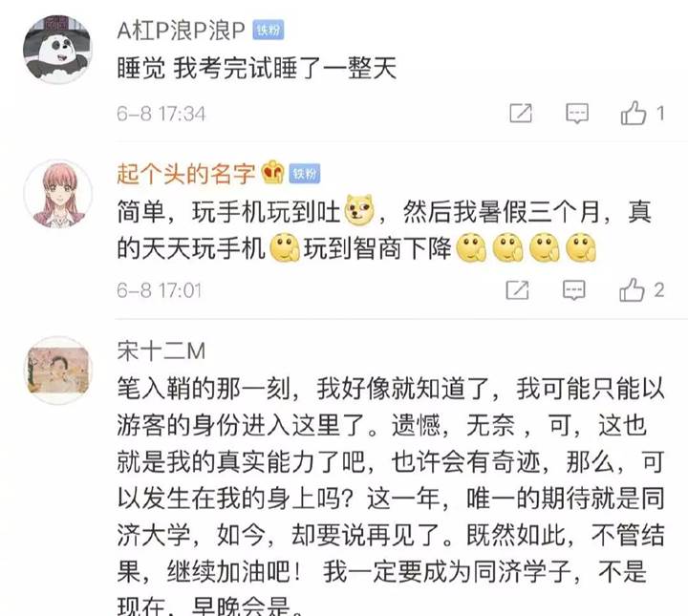
Task: Tap the repost icon on the 17:01 comment
Action: tap(517, 289)
